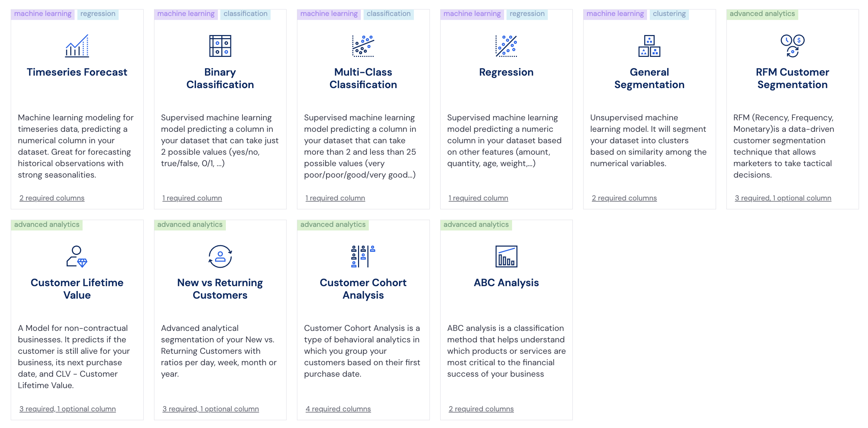
Task: Click the General Segmentation blocks icon
Action: click(x=649, y=46)
